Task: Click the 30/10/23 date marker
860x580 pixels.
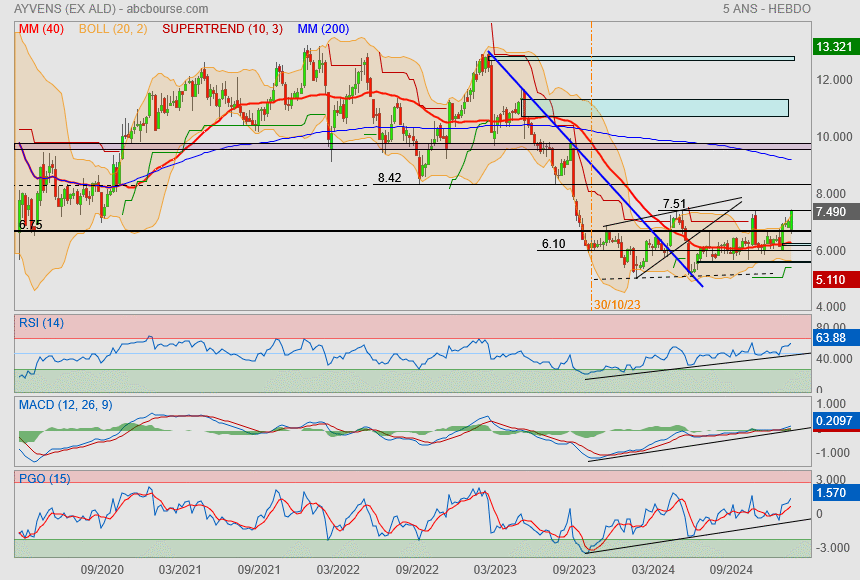Action: click(x=617, y=304)
